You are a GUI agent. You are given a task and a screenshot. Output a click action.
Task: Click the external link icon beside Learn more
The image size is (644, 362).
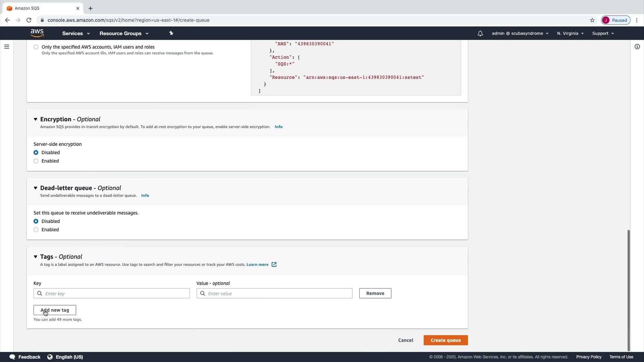pos(274,264)
